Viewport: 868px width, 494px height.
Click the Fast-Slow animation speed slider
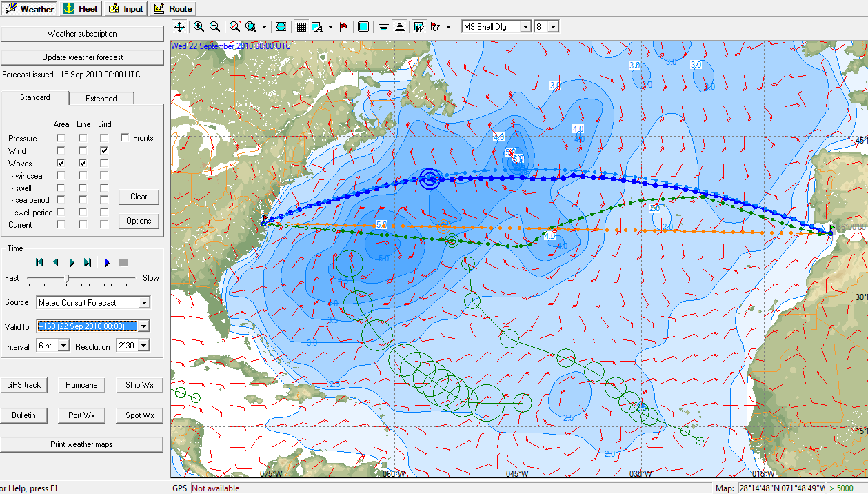click(81, 278)
